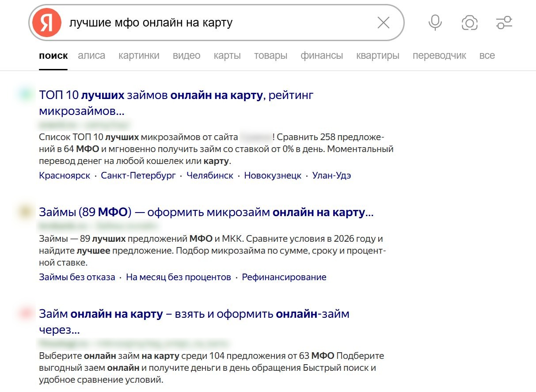Open the Рефинансирование sitelink
This screenshot has width=536, height=392.
(x=284, y=277)
